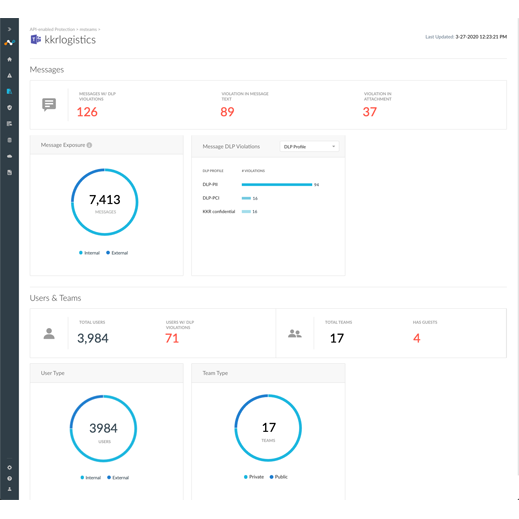Click the DLP-PII profile label
519x519 pixels.
[210, 184]
